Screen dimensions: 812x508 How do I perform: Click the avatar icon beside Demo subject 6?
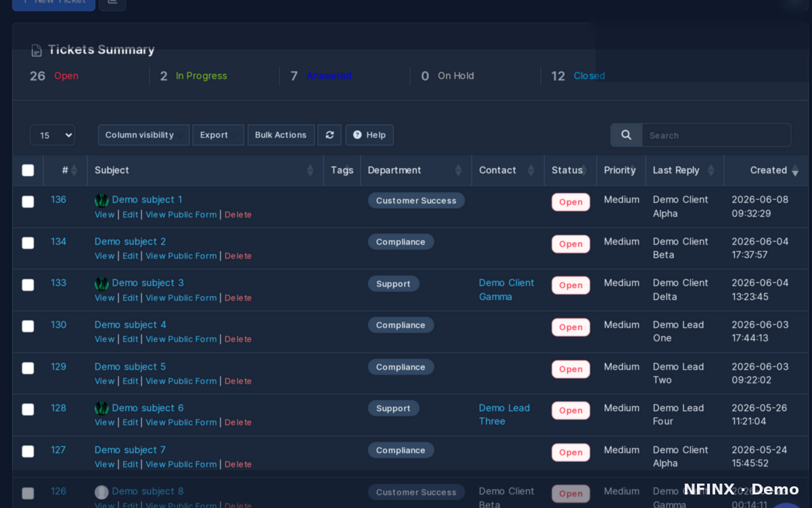(x=101, y=408)
